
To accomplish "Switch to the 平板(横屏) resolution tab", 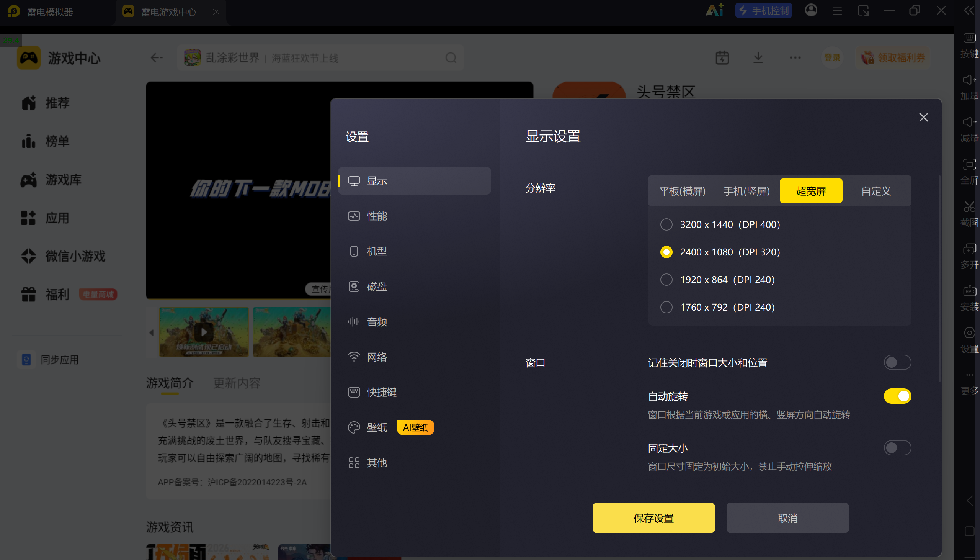I will click(x=682, y=191).
